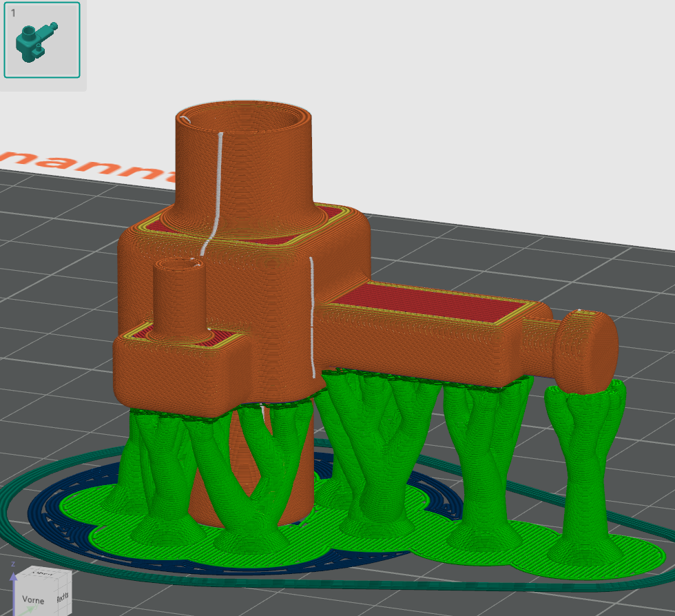Select the plate 1 thumbnail

point(42,40)
